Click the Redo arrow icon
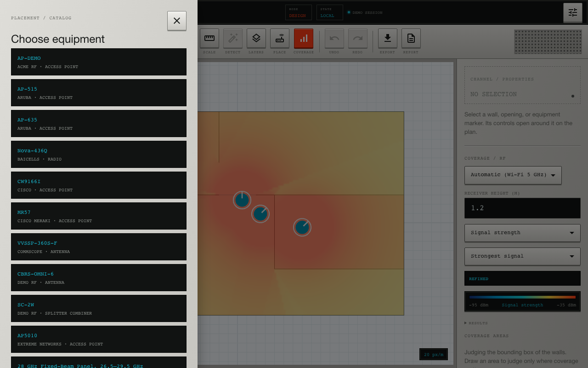 (358, 39)
